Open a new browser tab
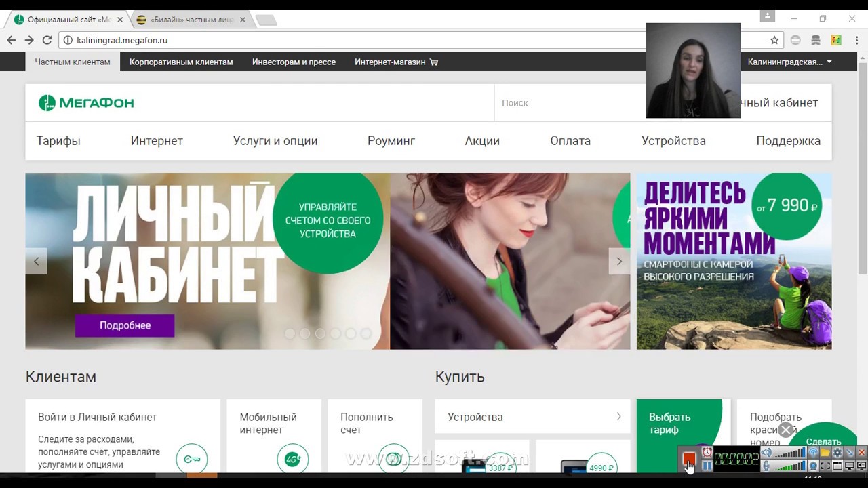This screenshot has width=868, height=488. [266, 20]
